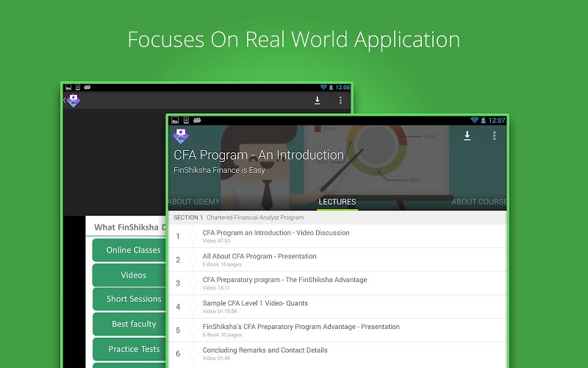Open All About CFA Program - Presentation e-book
The image size is (588, 368).
259,259
